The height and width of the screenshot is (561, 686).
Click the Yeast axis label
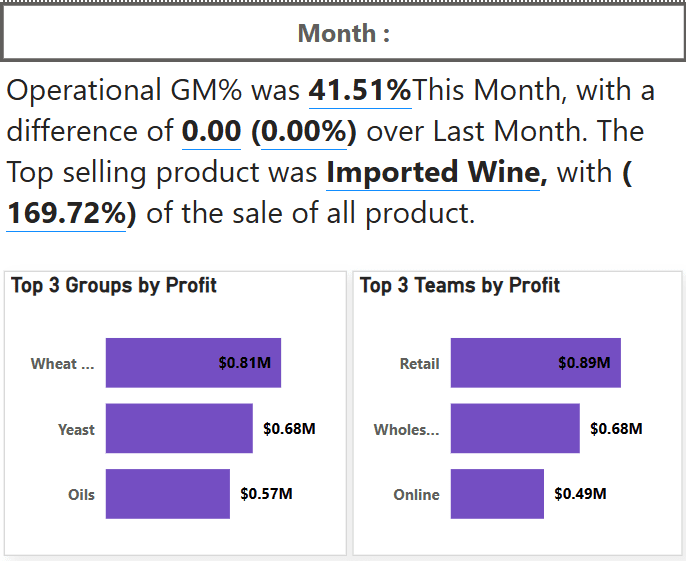click(x=76, y=430)
